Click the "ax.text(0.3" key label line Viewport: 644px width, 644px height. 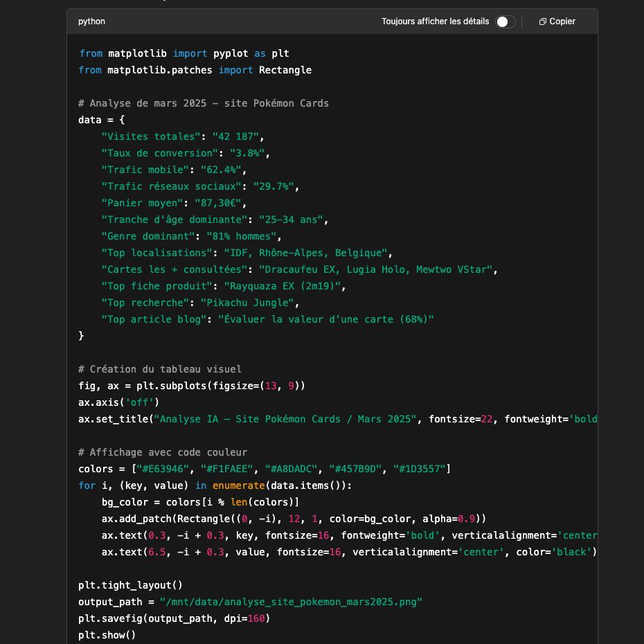(350, 535)
